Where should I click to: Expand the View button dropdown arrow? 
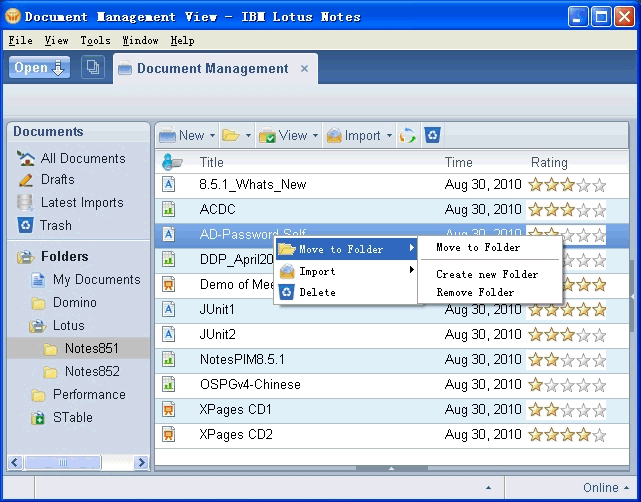[x=315, y=135]
